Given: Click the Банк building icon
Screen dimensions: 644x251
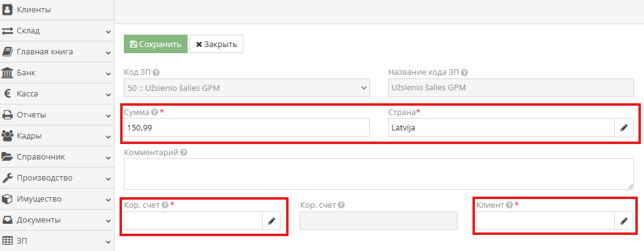Looking at the screenshot, I should [7, 73].
